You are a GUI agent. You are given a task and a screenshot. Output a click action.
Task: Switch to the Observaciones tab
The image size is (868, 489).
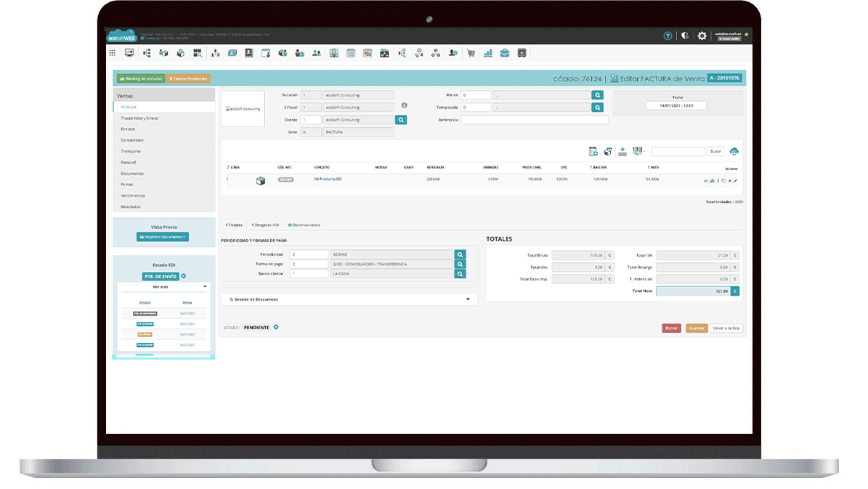(x=304, y=225)
